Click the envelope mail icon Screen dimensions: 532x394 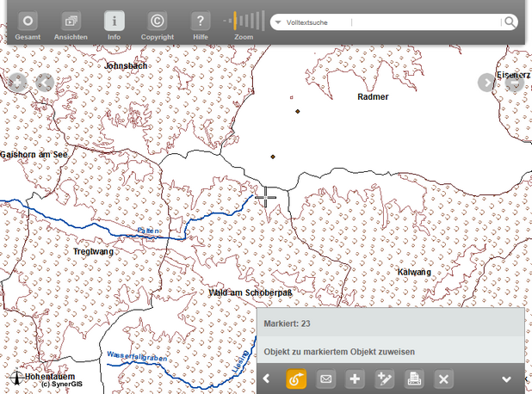point(326,379)
